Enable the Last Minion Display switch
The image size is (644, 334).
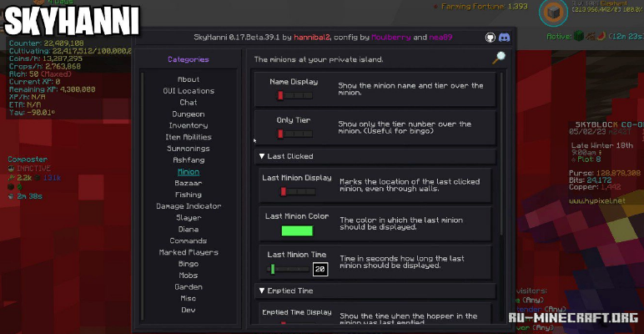(297, 192)
